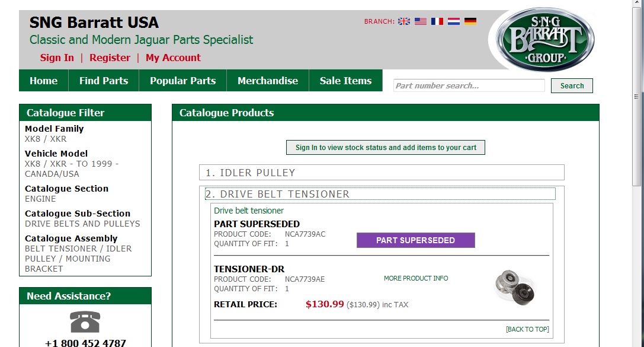The image size is (644, 347).
Task: Expand the 1. IDLER PULLEY section
Action: (x=382, y=173)
